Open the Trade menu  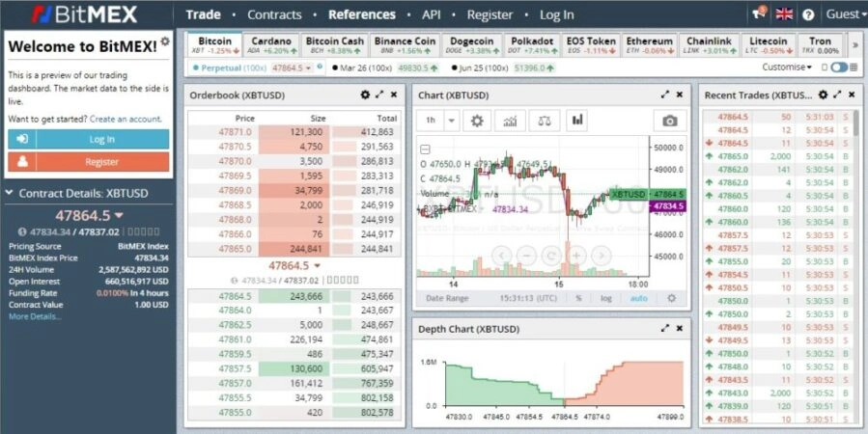point(203,14)
